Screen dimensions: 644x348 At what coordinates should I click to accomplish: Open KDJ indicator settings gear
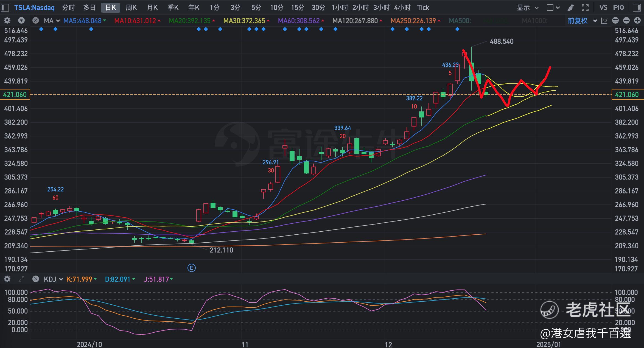click(x=7, y=279)
